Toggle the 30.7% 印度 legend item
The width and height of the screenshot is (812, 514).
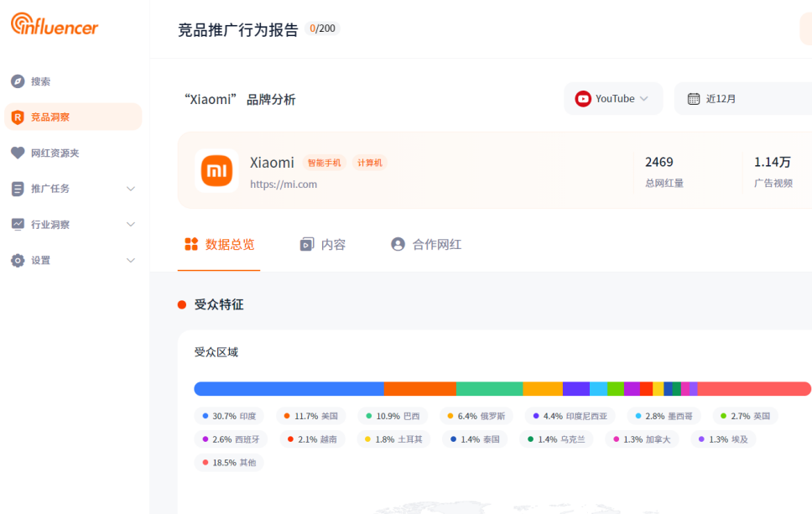(x=229, y=416)
